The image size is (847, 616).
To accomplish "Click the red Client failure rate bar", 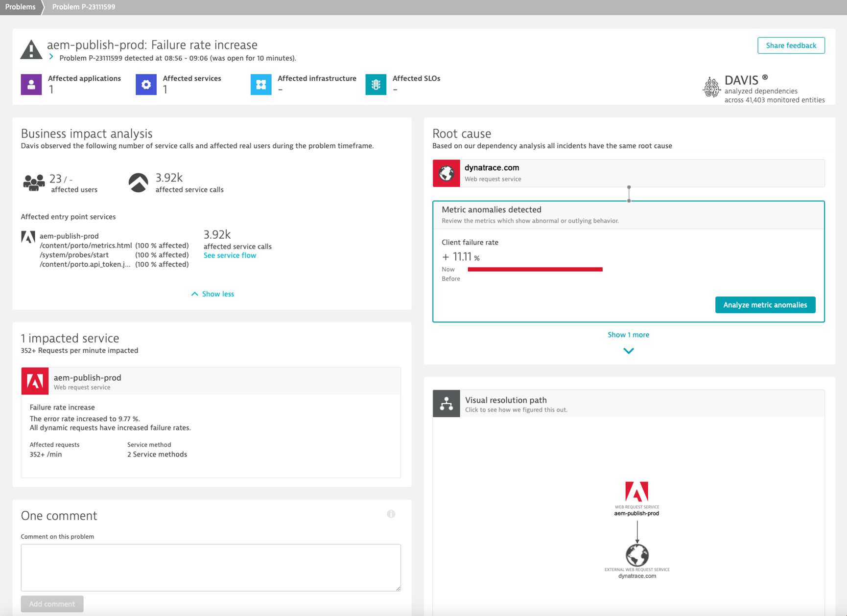I will (535, 269).
